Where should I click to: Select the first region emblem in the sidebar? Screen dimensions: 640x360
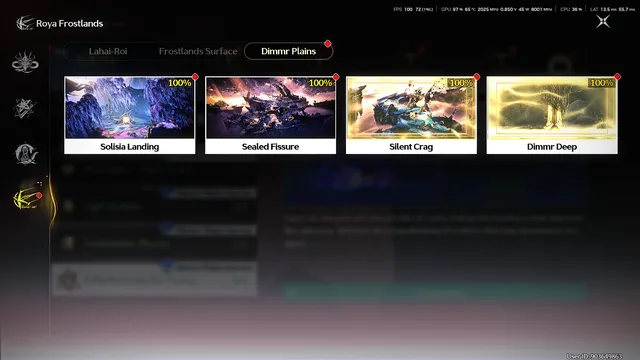tap(25, 62)
